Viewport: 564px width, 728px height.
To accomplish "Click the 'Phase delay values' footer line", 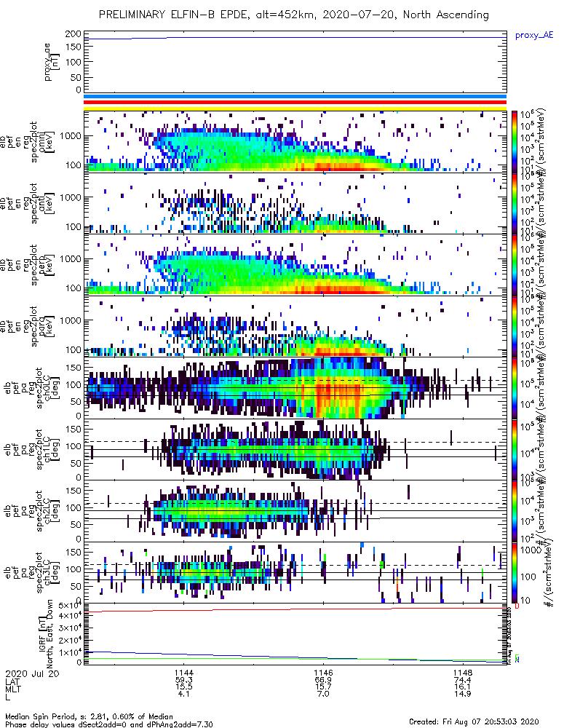I will click(x=109, y=724).
